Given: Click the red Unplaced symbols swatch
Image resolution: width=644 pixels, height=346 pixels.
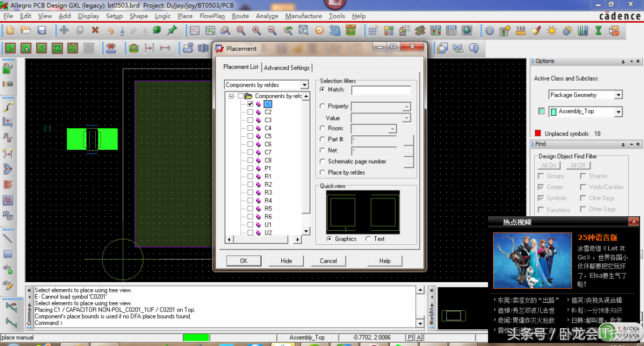Looking at the screenshot, I should [537, 133].
